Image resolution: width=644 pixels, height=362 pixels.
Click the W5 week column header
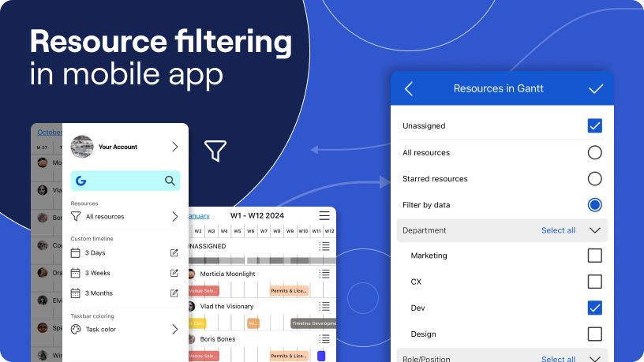click(x=238, y=231)
